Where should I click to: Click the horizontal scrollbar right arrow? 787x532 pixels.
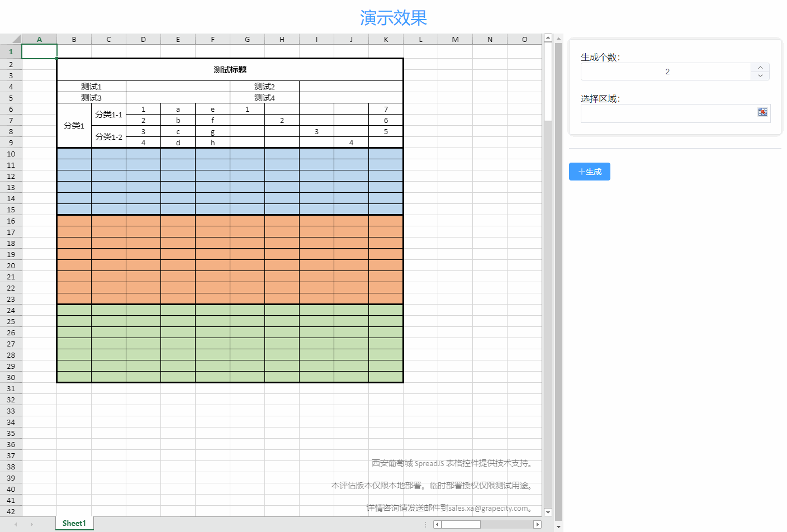(537, 524)
